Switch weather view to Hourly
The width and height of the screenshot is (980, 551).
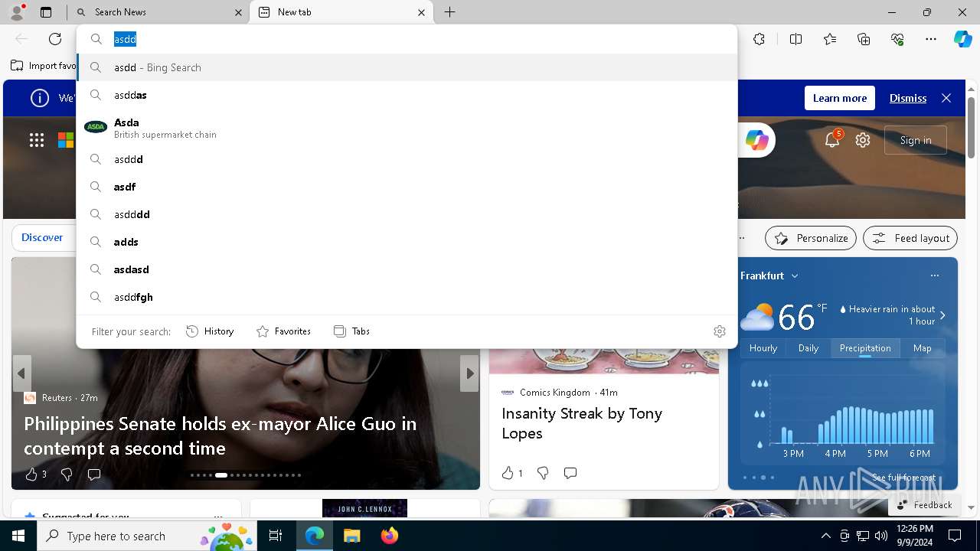pos(763,348)
